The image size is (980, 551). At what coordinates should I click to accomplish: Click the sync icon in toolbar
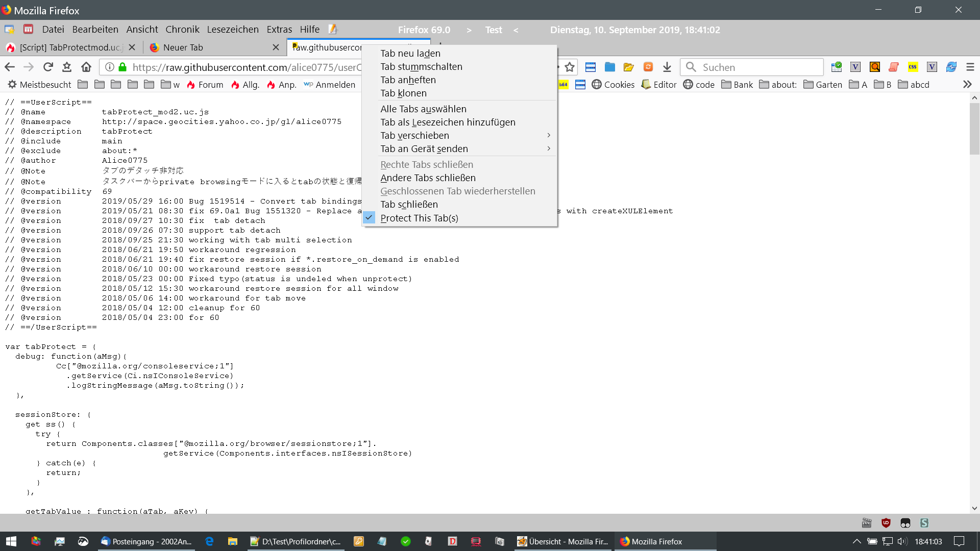951,67
